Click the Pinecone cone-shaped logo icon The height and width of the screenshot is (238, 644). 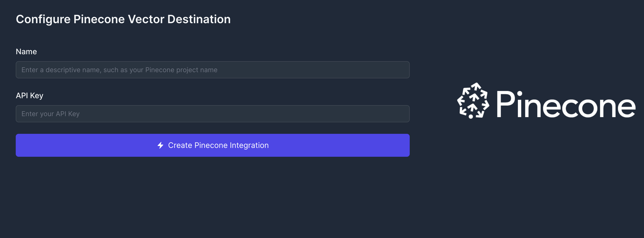pyautogui.click(x=473, y=101)
